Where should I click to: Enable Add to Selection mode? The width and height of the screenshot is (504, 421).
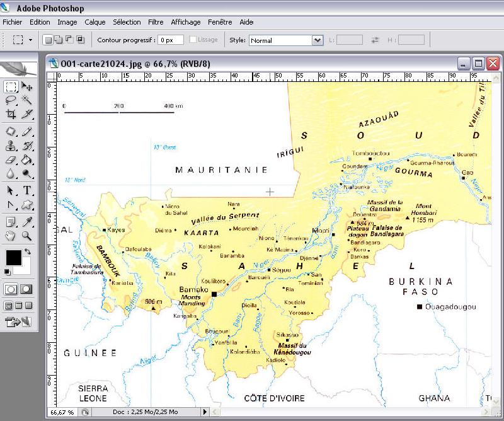[58, 40]
